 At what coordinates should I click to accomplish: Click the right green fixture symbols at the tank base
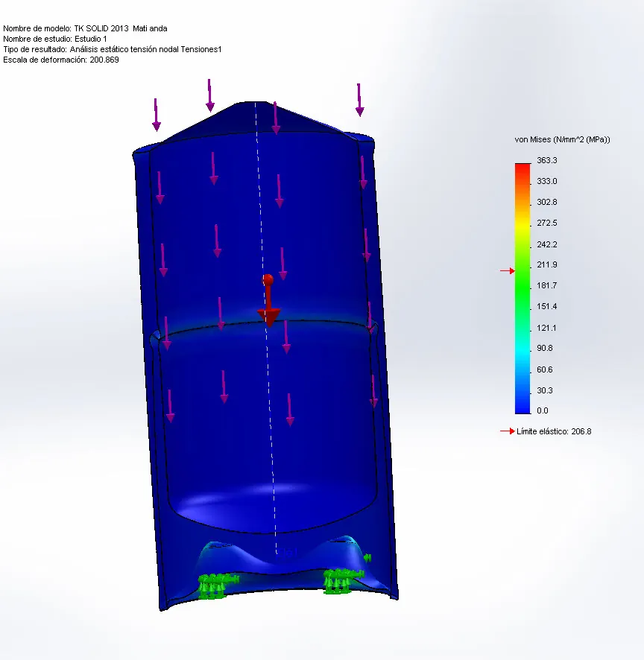coord(342,580)
